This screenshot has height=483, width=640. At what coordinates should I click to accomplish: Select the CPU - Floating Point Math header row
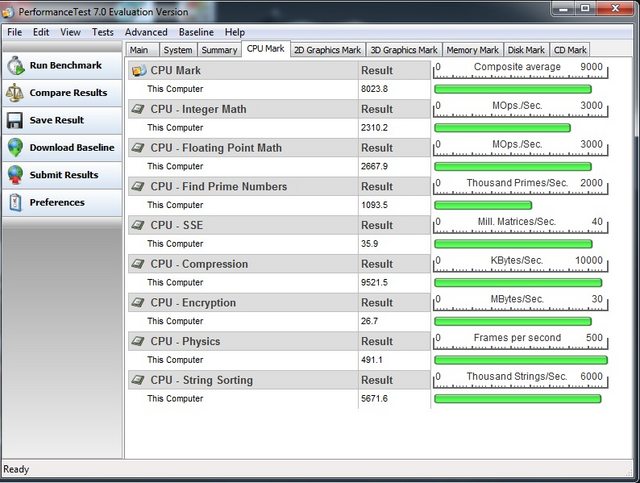click(279, 148)
